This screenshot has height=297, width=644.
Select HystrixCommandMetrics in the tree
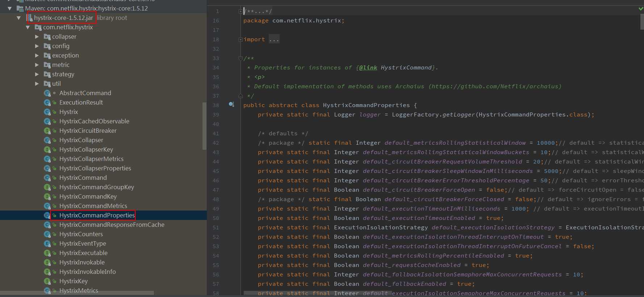click(x=93, y=206)
